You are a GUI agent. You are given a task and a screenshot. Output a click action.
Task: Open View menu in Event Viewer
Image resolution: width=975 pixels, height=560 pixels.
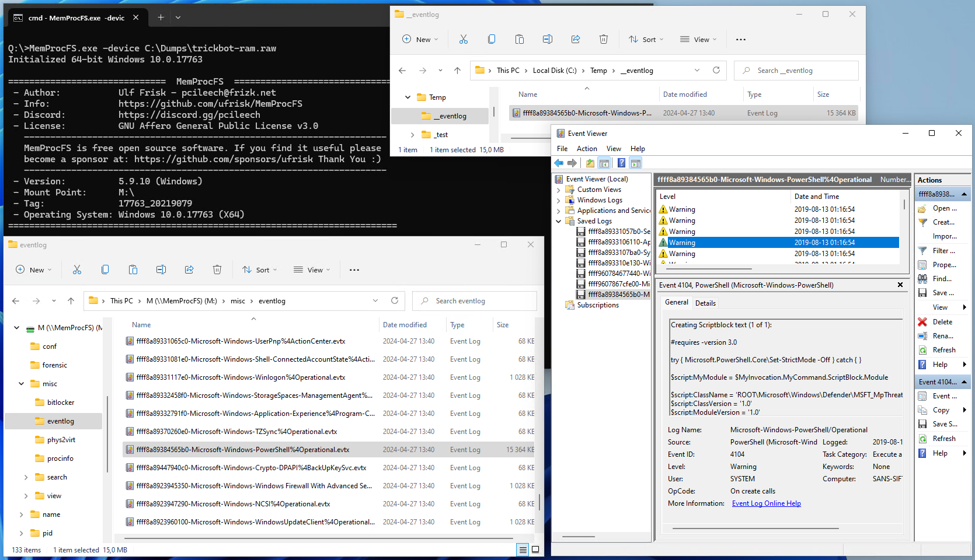tap(614, 149)
